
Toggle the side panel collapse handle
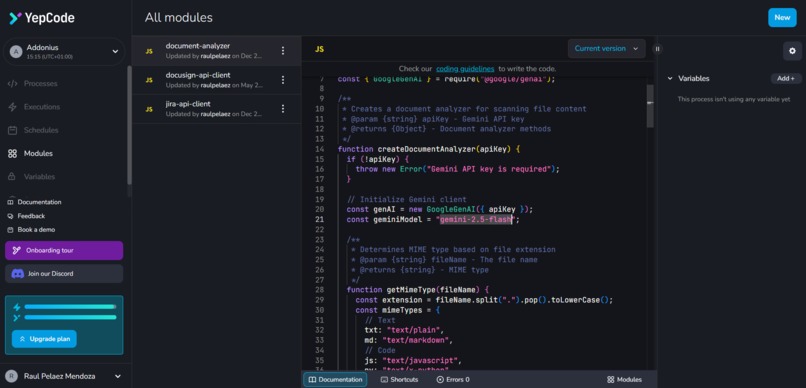pos(657,48)
